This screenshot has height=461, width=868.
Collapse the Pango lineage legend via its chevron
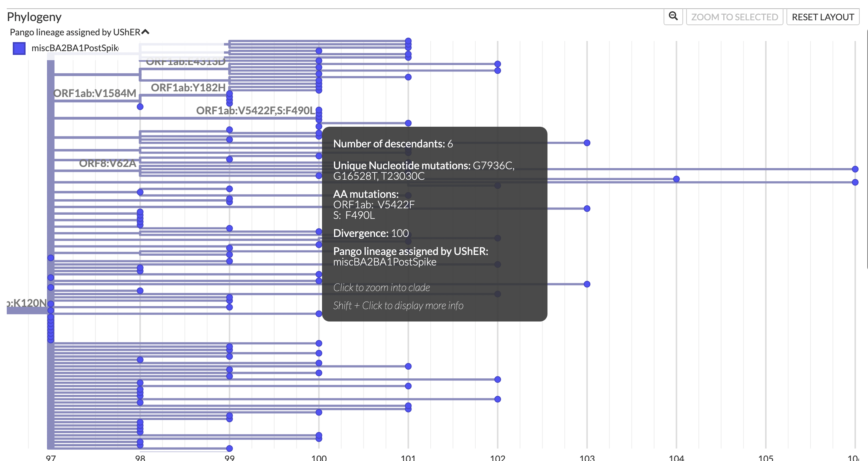pyautogui.click(x=146, y=32)
